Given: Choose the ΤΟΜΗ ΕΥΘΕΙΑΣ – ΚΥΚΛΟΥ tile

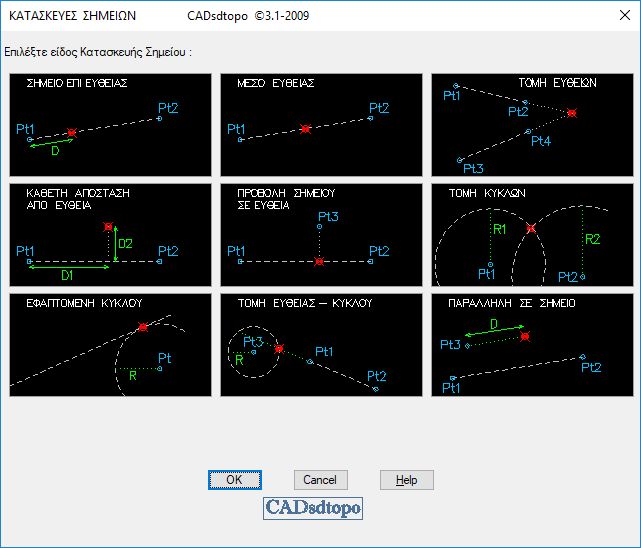Looking at the screenshot, I should 321,345.
